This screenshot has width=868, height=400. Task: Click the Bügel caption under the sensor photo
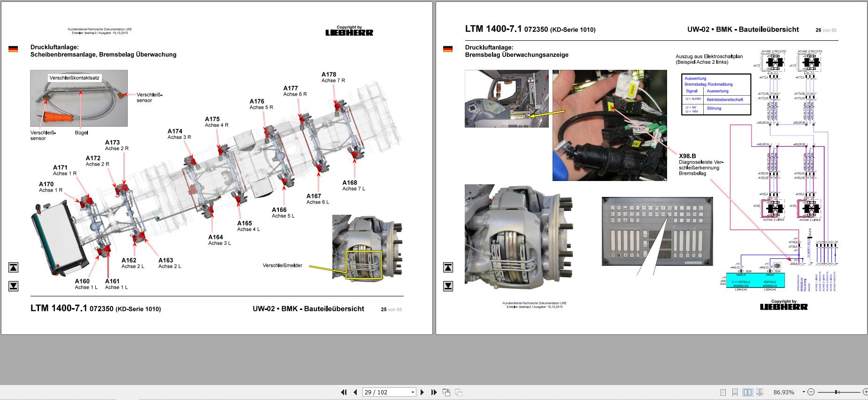(81, 133)
